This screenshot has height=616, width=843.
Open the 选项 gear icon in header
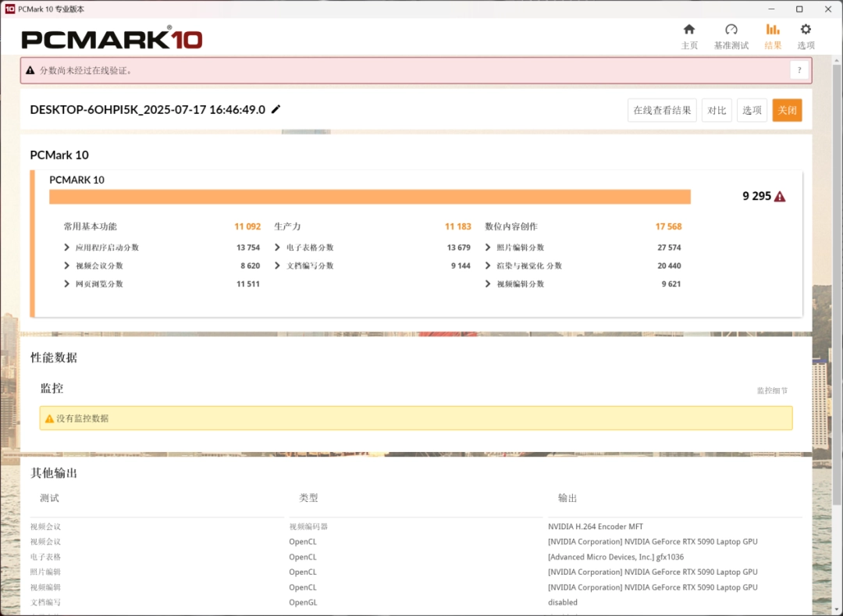(806, 30)
